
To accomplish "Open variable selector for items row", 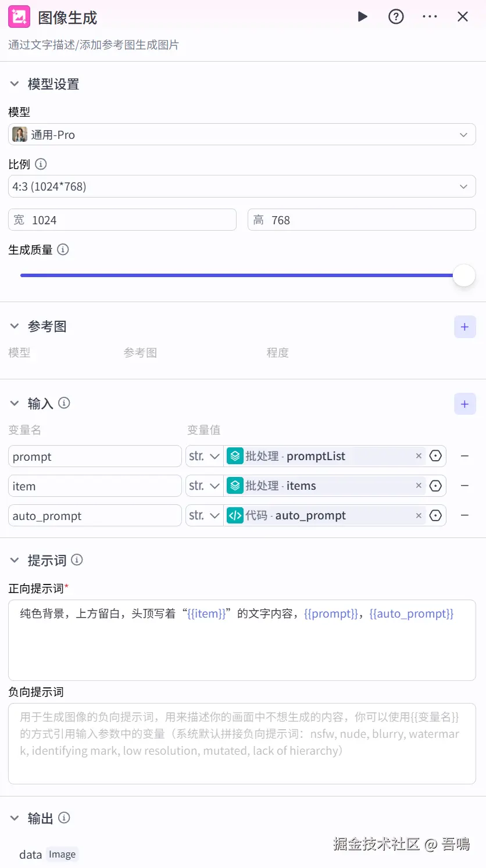I will tap(435, 486).
